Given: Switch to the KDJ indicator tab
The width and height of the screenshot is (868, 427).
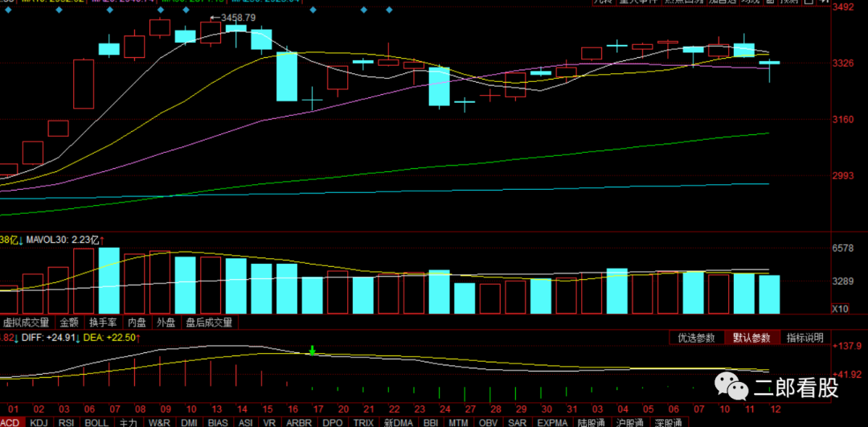Looking at the screenshot, I should tap(39, 422).
